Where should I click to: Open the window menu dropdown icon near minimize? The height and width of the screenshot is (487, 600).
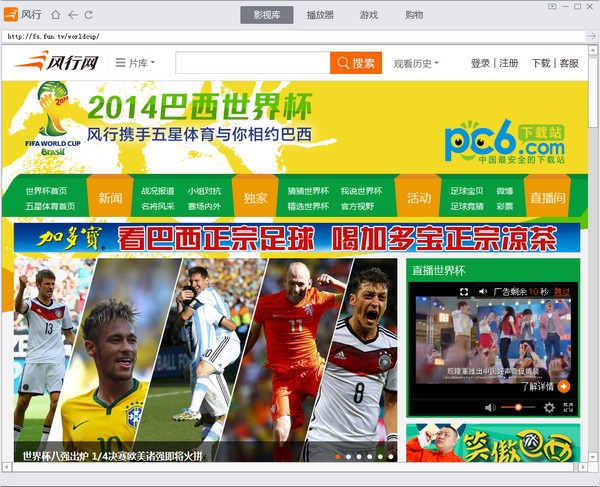(x=552, y=7)
